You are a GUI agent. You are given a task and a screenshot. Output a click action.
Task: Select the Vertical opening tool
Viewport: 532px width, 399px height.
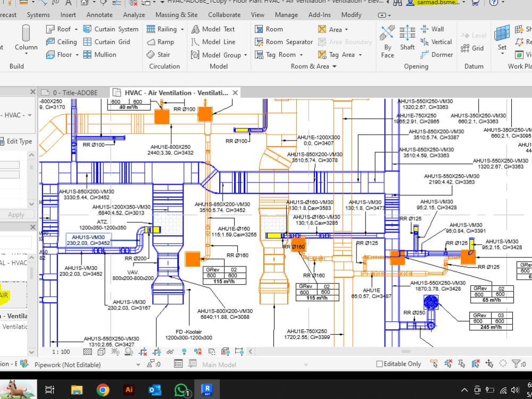436,41
